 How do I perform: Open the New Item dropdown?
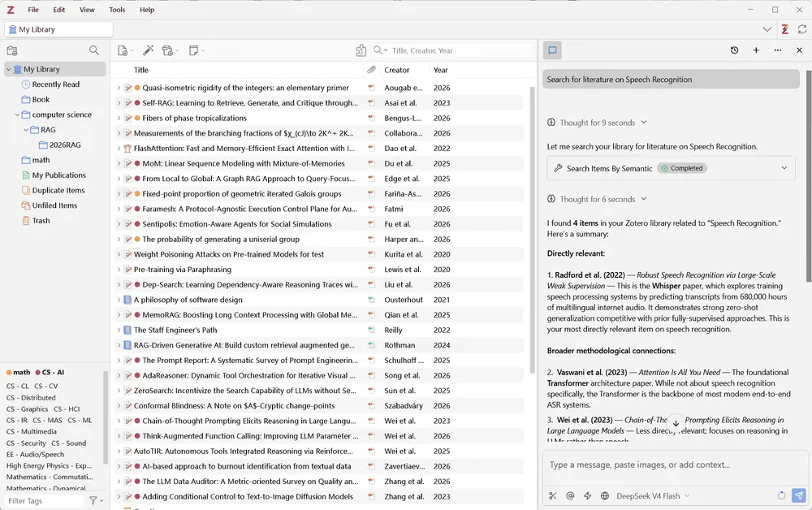125,50
